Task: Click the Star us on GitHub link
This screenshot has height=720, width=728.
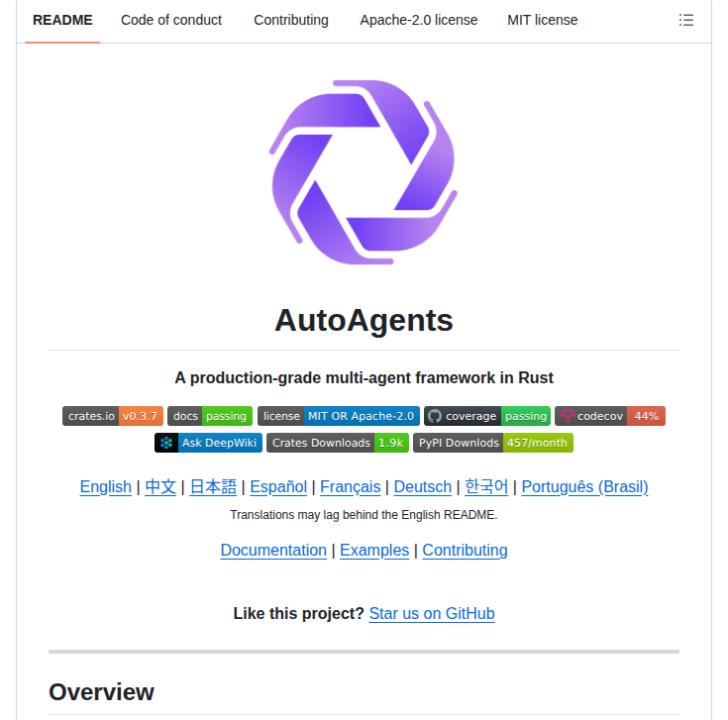Action: point(432,613)
